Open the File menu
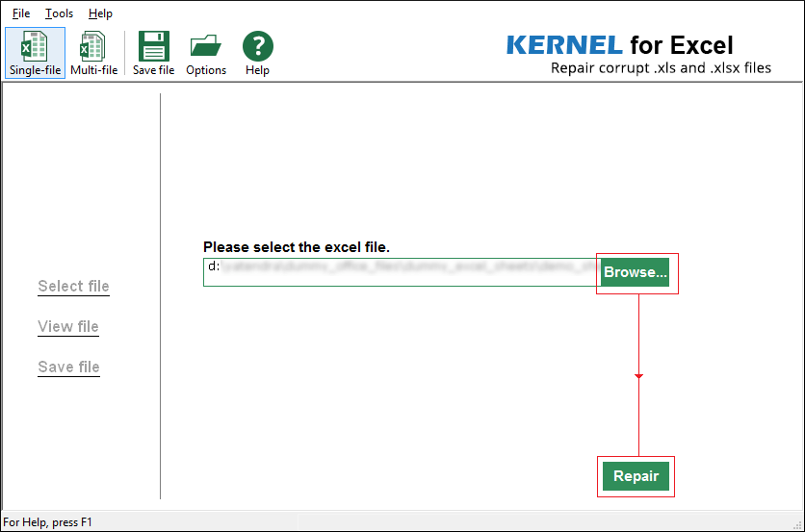The width and height of the screenshot is (805, 532). click(21, 13)
